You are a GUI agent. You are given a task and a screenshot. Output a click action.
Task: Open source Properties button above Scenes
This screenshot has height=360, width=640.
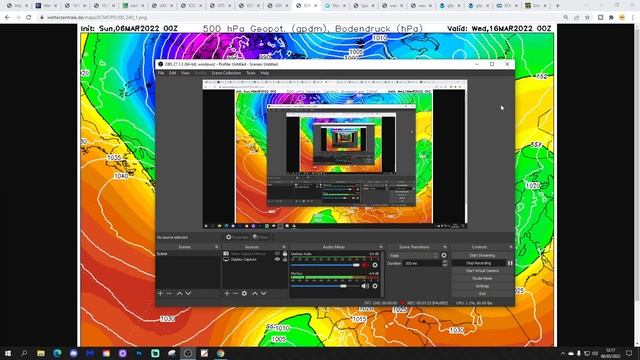pos(237,237)
